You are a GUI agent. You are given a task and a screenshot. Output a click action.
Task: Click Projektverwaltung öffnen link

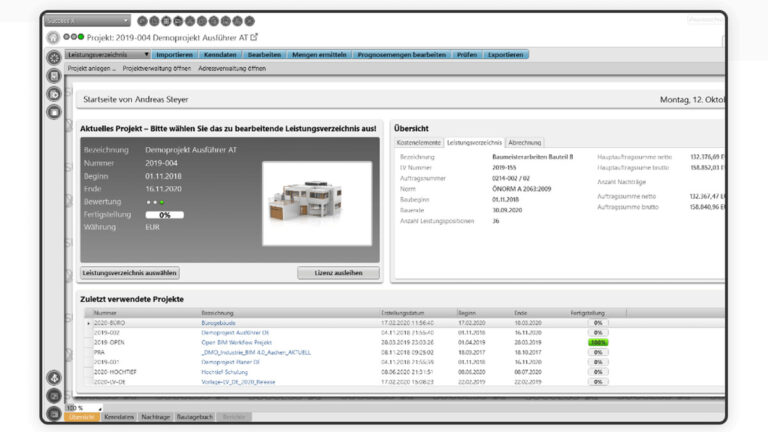(155, 69)
